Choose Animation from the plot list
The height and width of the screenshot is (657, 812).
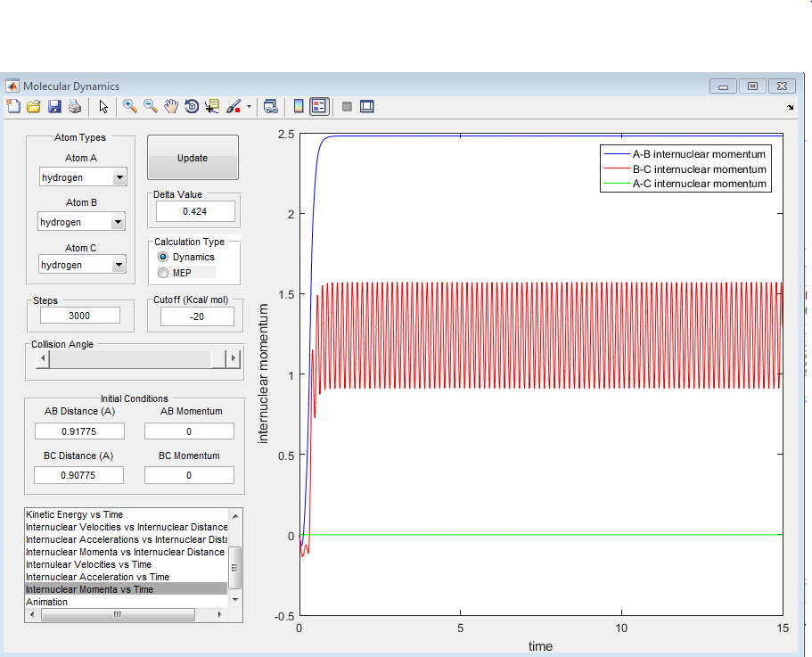coord(47,602)
